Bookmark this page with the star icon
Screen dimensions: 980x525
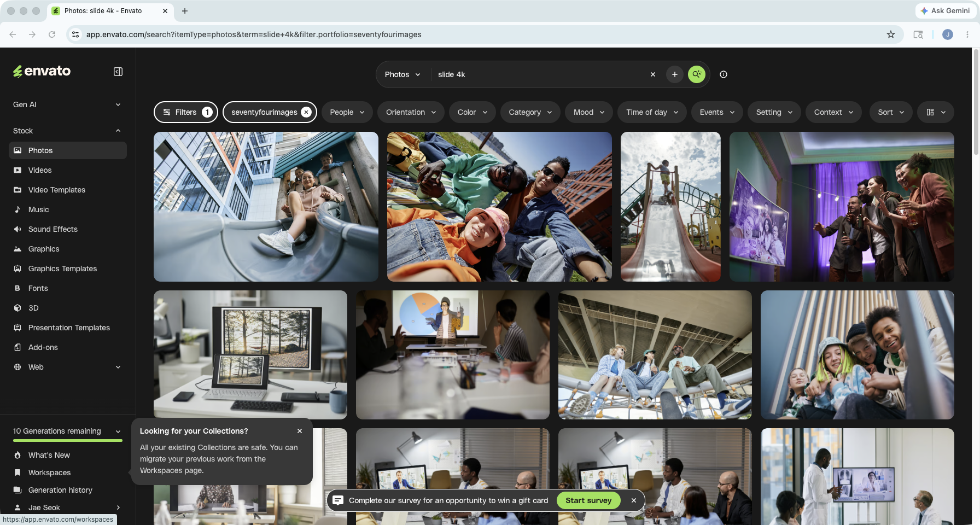(891, 34)
